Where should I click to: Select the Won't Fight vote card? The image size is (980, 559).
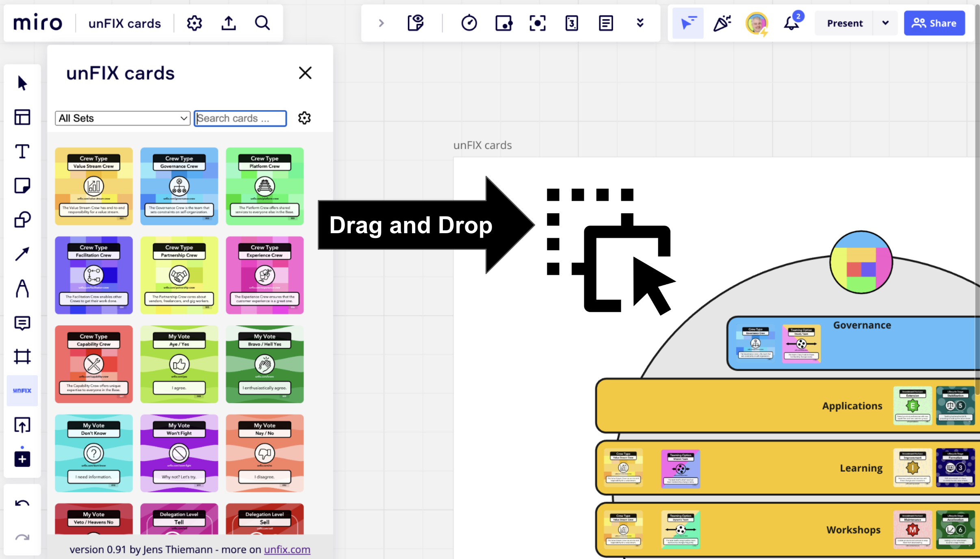coord(179,453)
